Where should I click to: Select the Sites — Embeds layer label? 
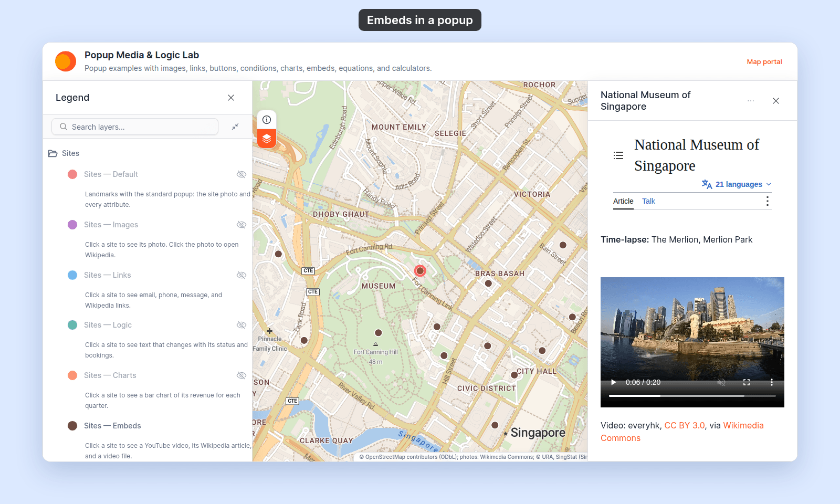[x=112, y=426]
